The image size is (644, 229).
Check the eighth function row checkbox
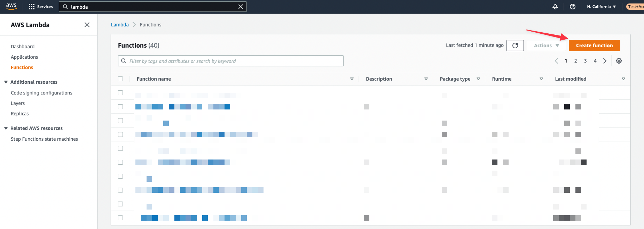pyautogui.click(x=120, y=190)
